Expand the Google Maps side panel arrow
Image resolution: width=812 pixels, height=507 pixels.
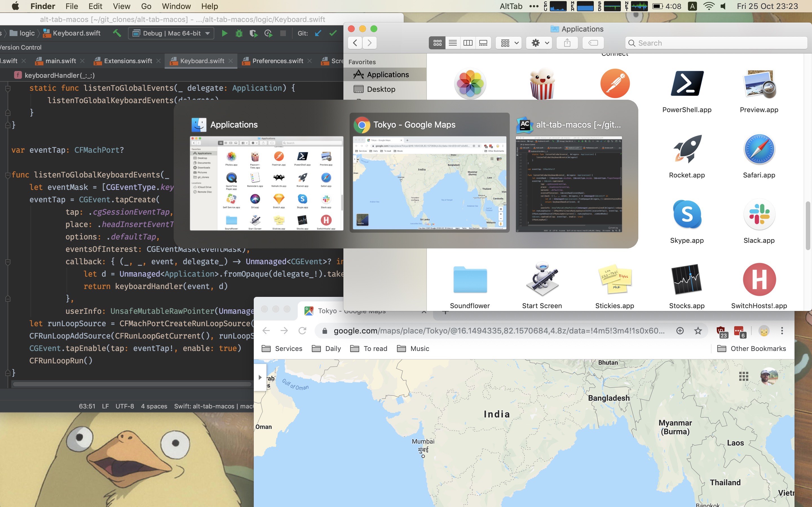pos(260,377)
